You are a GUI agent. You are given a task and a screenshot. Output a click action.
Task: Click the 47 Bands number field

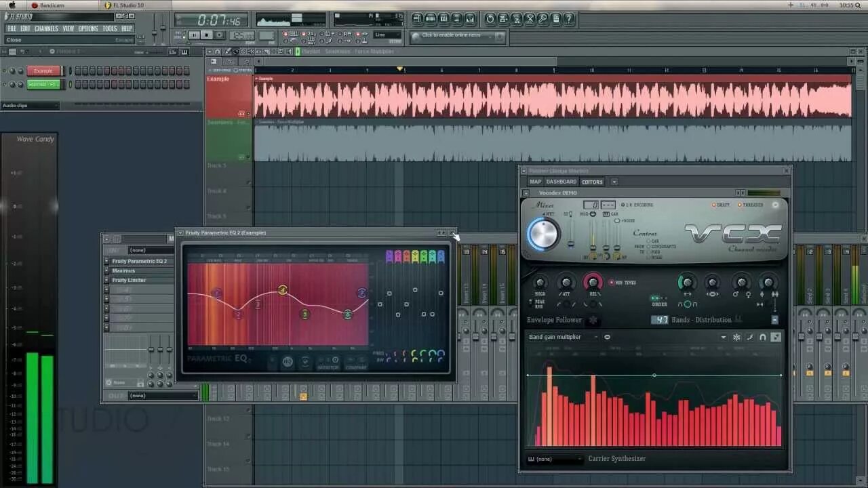(x=660, y=320)
